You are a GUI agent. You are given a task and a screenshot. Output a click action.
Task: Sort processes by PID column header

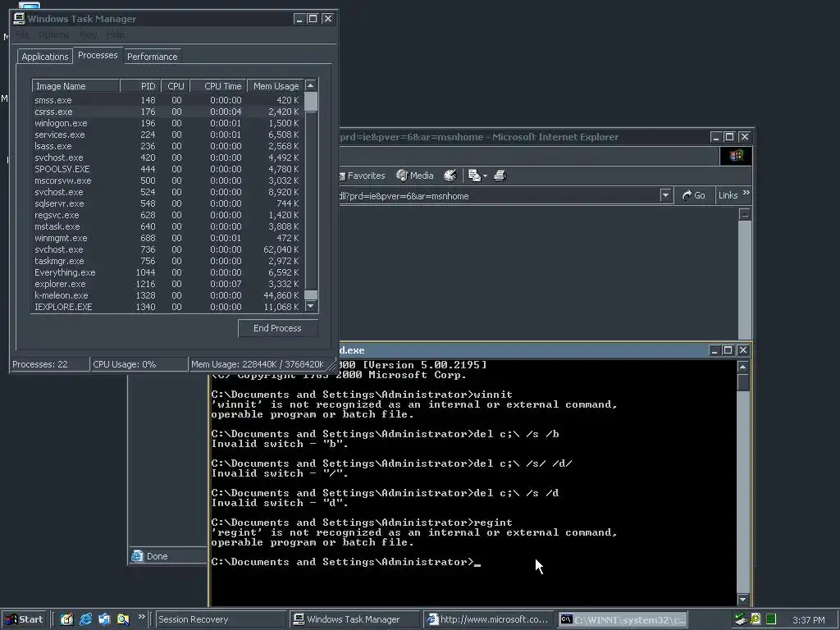[x=140, y=86]
